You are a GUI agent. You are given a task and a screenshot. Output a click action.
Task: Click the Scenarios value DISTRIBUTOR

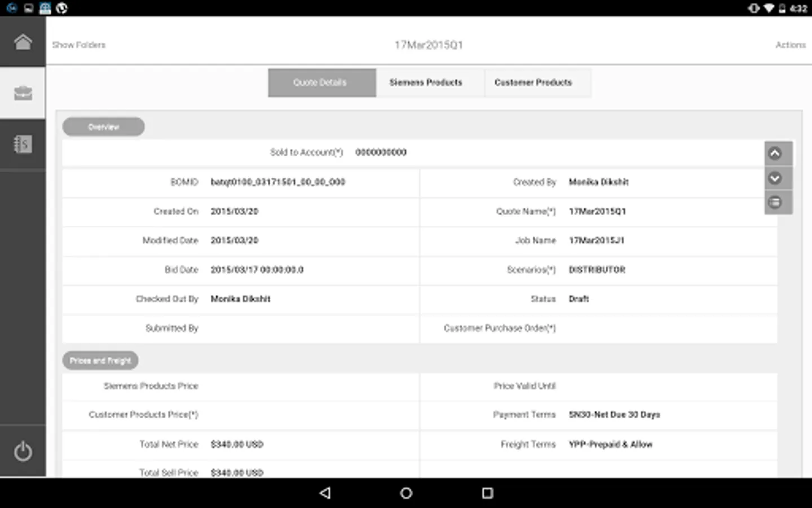597,270
